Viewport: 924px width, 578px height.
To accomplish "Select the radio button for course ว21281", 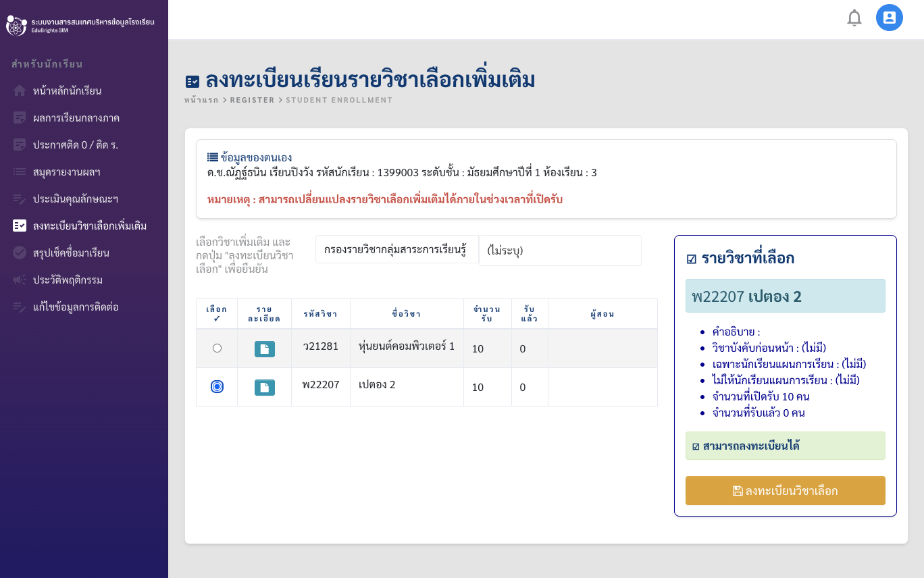I will pyautogui.click(x=217, y=348).
